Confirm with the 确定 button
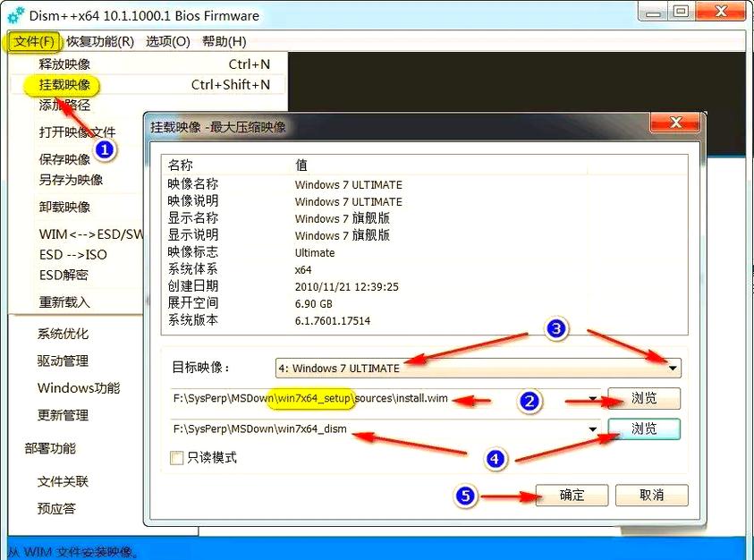Image resolution: width=754 pixels, height=560 pixels. 572,495
